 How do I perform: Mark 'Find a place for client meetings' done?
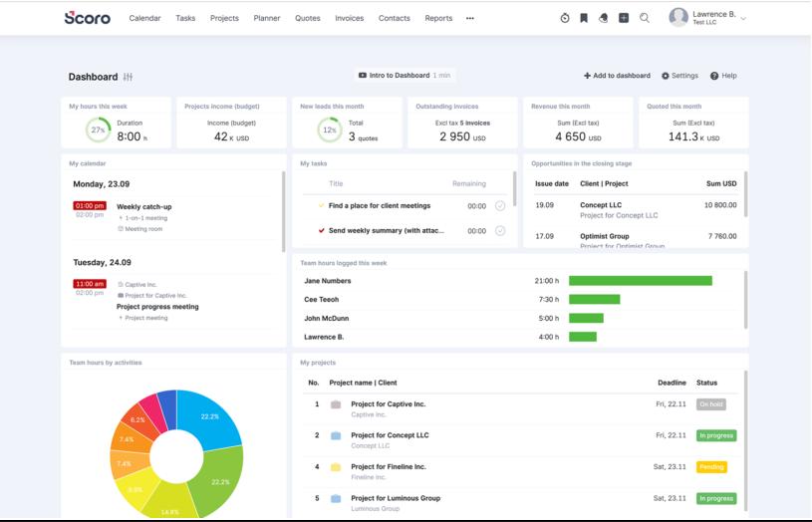point(500,206)
